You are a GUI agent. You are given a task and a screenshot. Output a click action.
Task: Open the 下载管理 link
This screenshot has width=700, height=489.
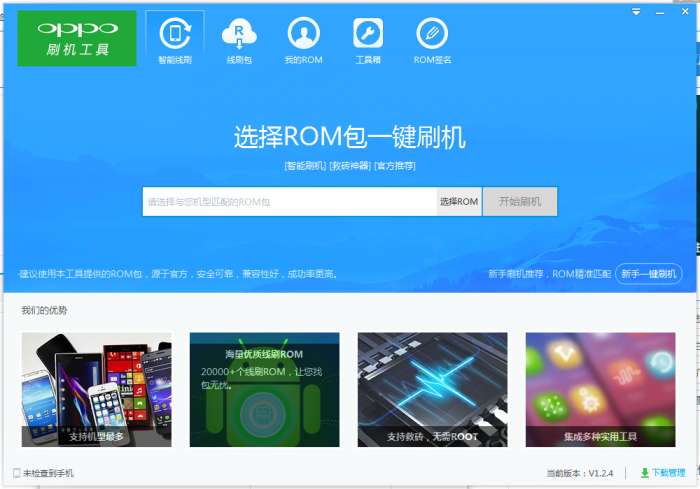click(669, 473)
